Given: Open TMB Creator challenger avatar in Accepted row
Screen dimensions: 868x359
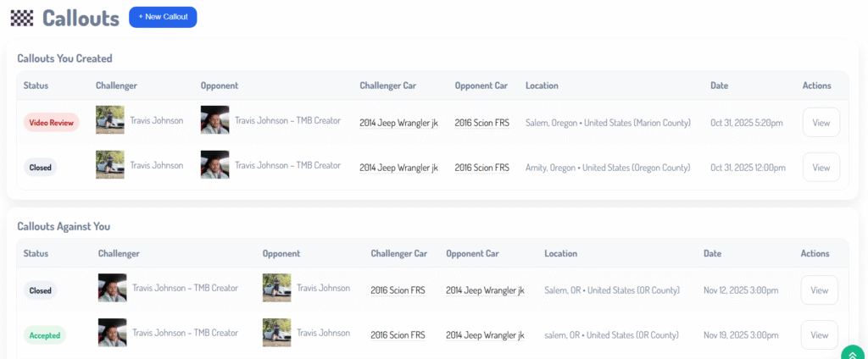Looking at the screenshot, I should tap(112, 333).
